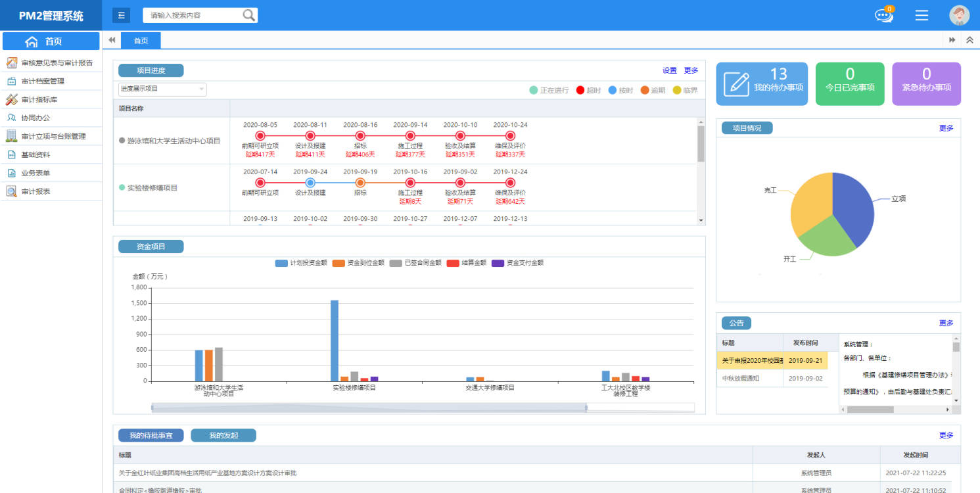Toggle 资金支付金额 legend series
The width and height of the screenshot is (980, 493).
click(517, 263)
